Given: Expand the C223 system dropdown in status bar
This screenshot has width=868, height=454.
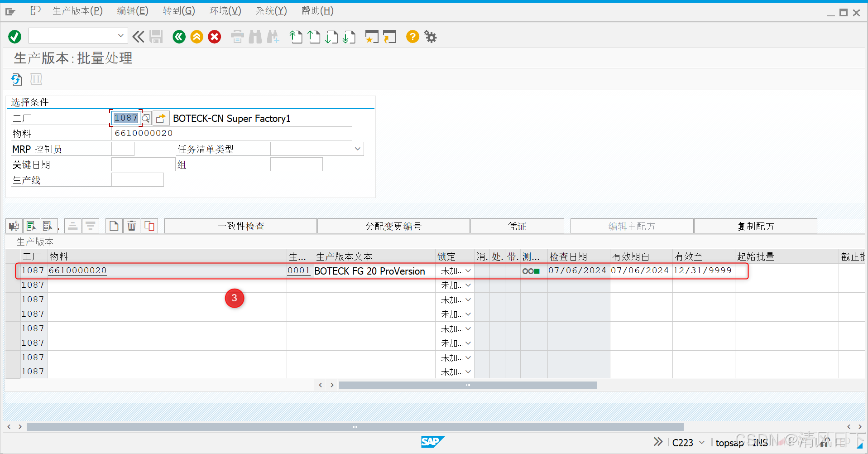Looking at the screenshot, I should [702, 442].
